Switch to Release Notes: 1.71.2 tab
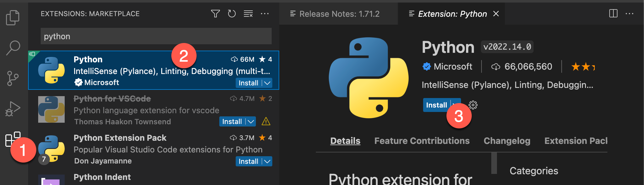The image size is (644, 185). tap(338, 14)
